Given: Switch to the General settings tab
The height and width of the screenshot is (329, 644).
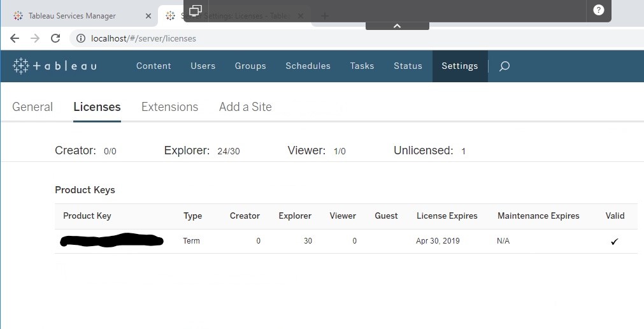Looking at the screenshot, I should click(x=32, y=107).
